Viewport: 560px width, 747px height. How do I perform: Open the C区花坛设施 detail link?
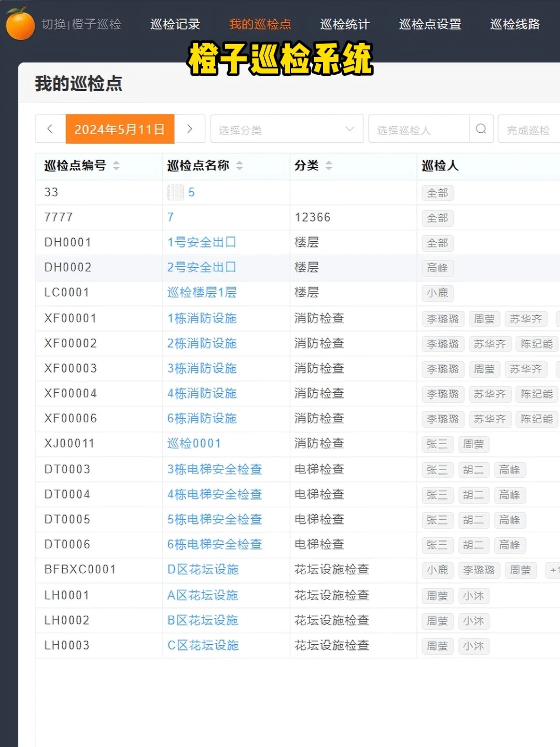tap(203, 645)
